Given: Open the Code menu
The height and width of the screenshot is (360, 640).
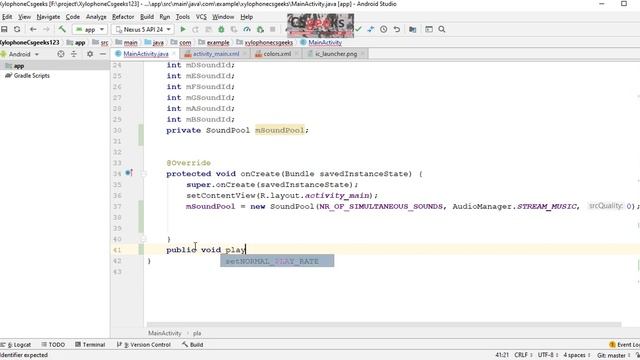Looking at the screenshot, I should click(x=73, y=17).
